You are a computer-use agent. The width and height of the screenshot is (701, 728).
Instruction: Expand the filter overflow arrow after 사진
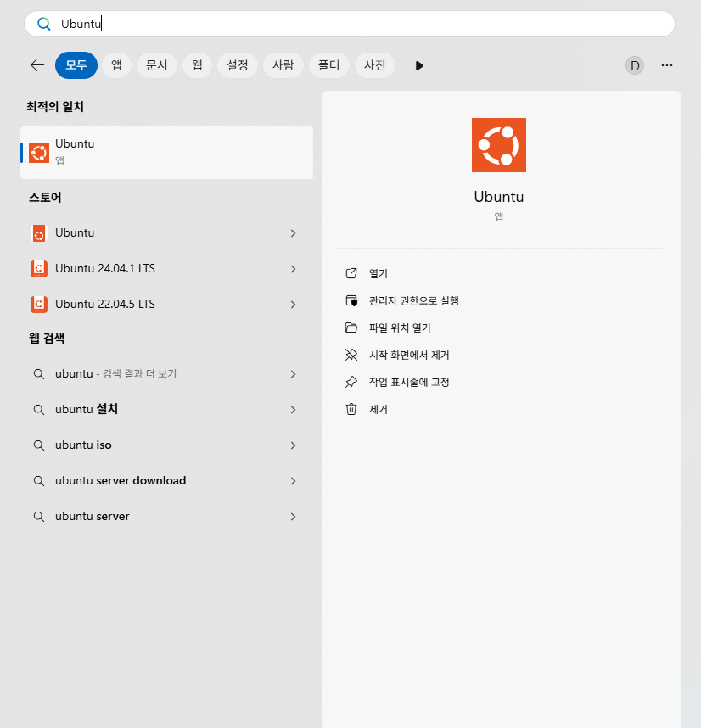(418, 65)
